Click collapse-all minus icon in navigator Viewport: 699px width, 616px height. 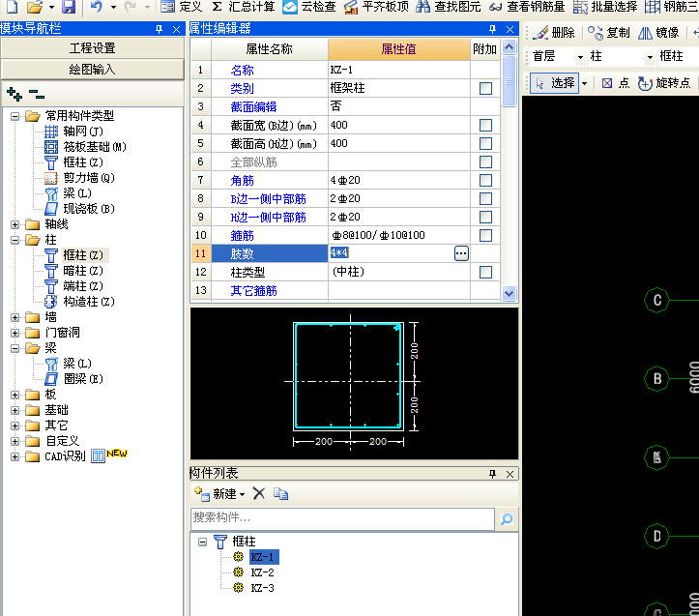click(x=36, y=94)
